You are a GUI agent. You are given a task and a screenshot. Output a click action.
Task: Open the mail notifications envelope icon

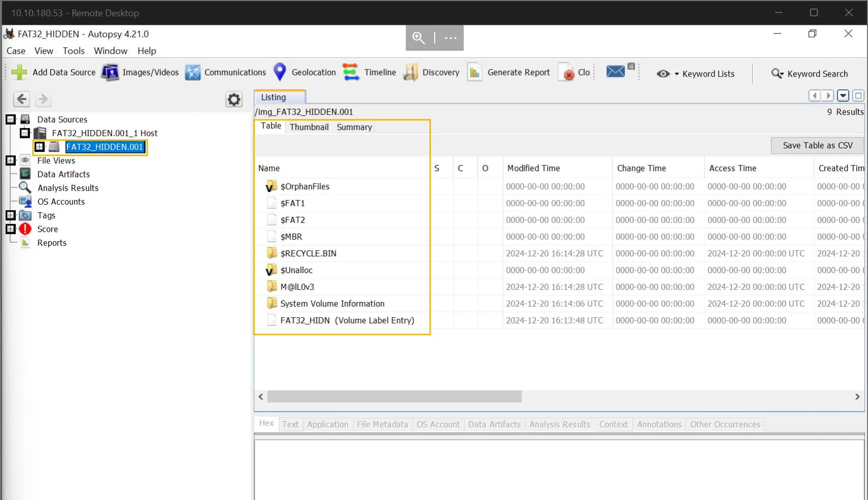616,72
